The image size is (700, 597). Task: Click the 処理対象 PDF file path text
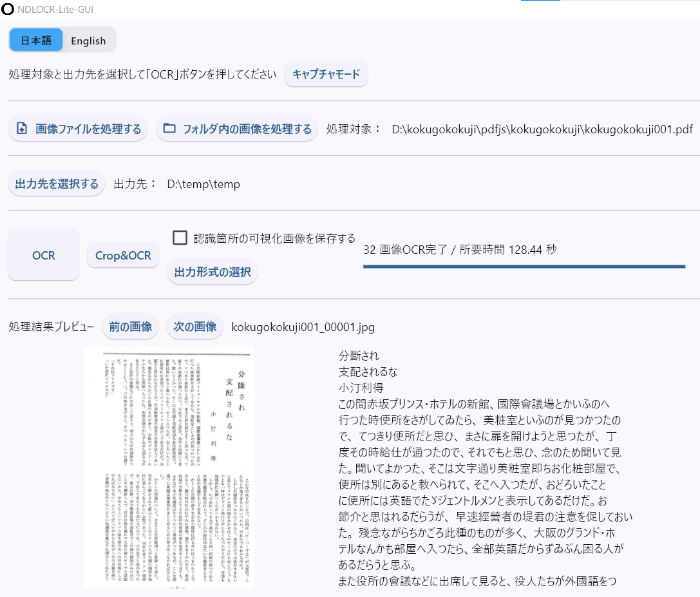pyautogui.click(x=542, y=129)
